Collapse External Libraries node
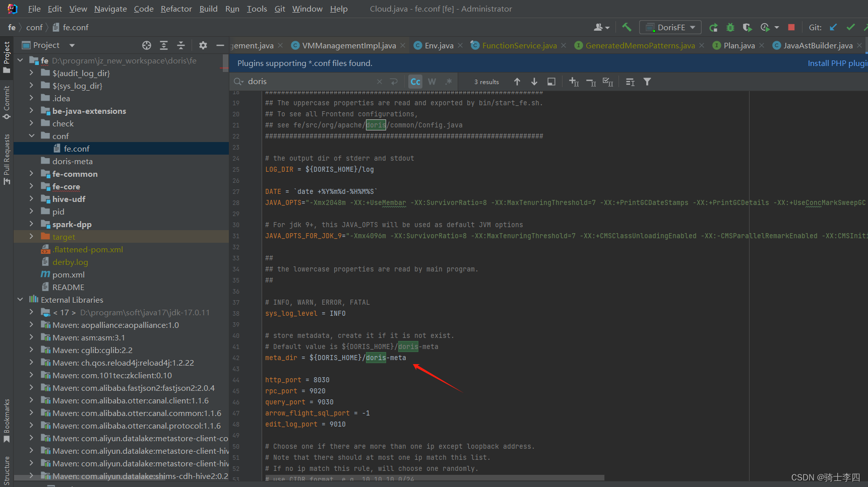The image size is (868, 487). click(x=20, y=300)
